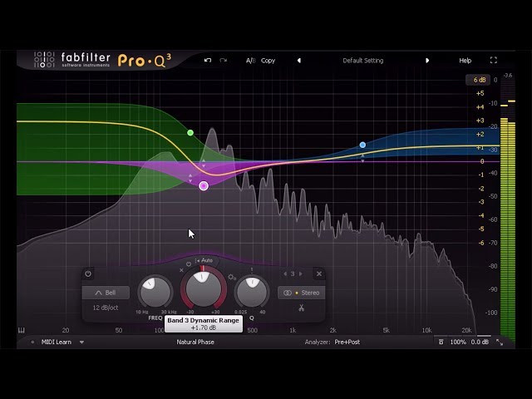The width and height of the screenshot is (532, 399).
Task: Select the next band arrow
Action: point(301,273)
